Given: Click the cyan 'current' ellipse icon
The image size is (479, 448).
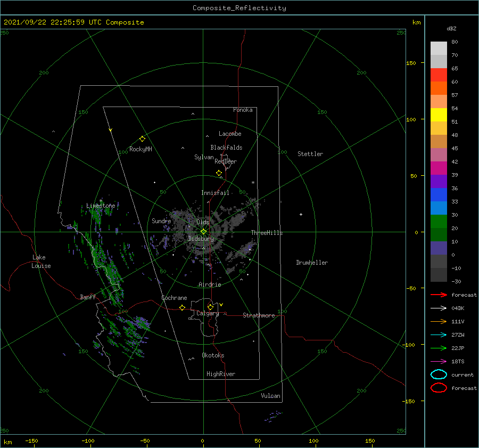Looking at the screenshot, I should (439, 374).
